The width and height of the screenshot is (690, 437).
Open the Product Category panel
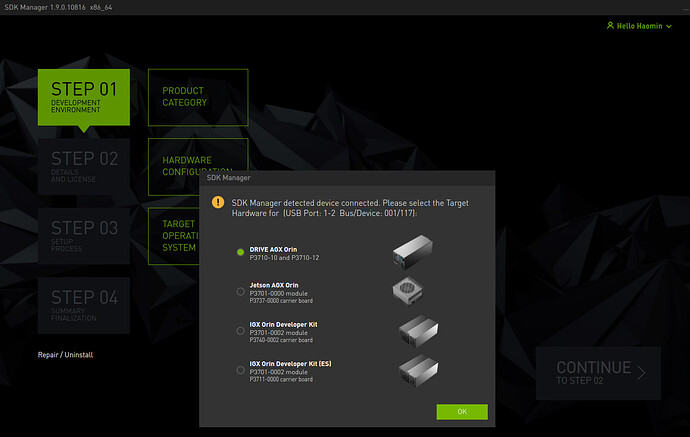[198, 97]
